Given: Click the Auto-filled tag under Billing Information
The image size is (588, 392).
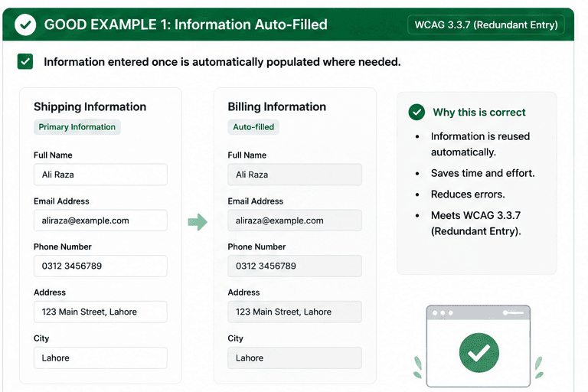Looking at the screenshot, I should coord(253,127).
